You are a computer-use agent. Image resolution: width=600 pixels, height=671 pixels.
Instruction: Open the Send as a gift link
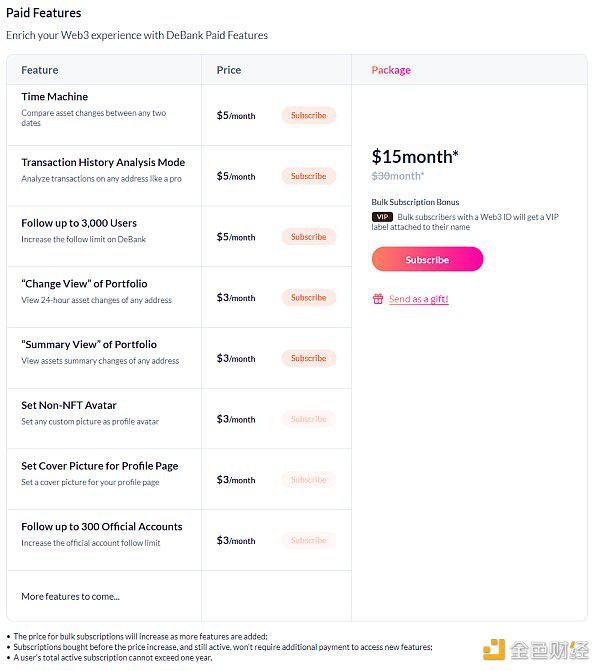click(418, 299)
